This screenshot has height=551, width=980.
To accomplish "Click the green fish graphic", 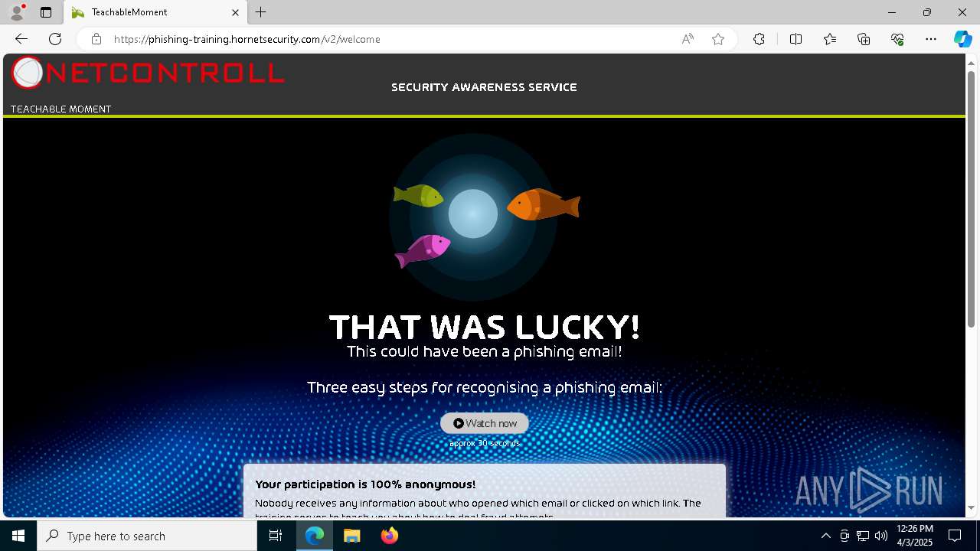I will (418, 196).
